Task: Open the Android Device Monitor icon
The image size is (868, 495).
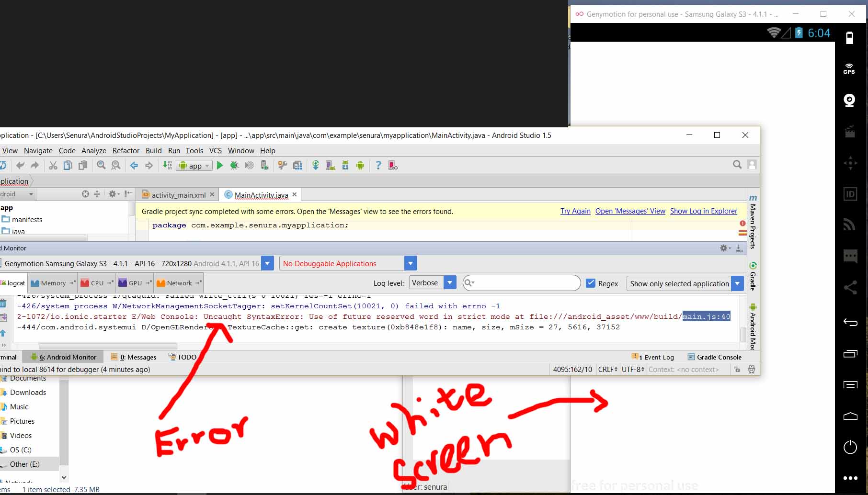Action: click(x=360, y=166)
